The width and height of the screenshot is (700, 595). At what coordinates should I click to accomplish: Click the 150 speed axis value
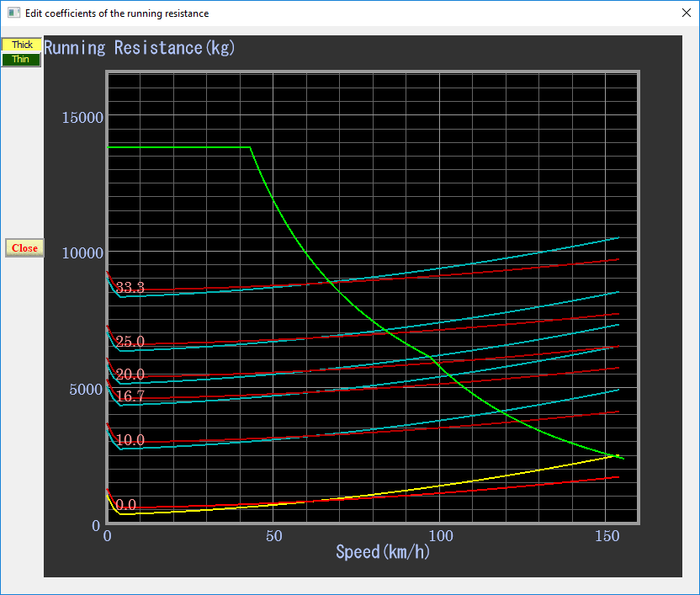(607, 536)
